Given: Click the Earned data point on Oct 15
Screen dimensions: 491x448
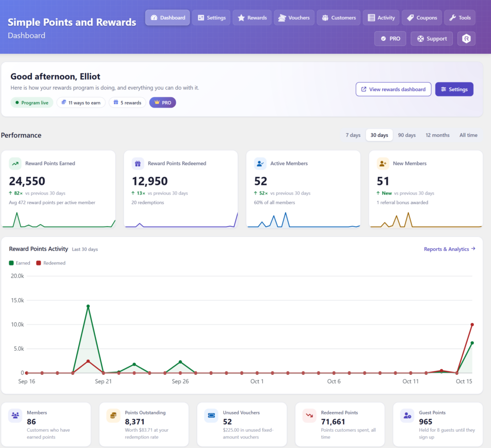Looking at the screenshot, I should (472, 343).
